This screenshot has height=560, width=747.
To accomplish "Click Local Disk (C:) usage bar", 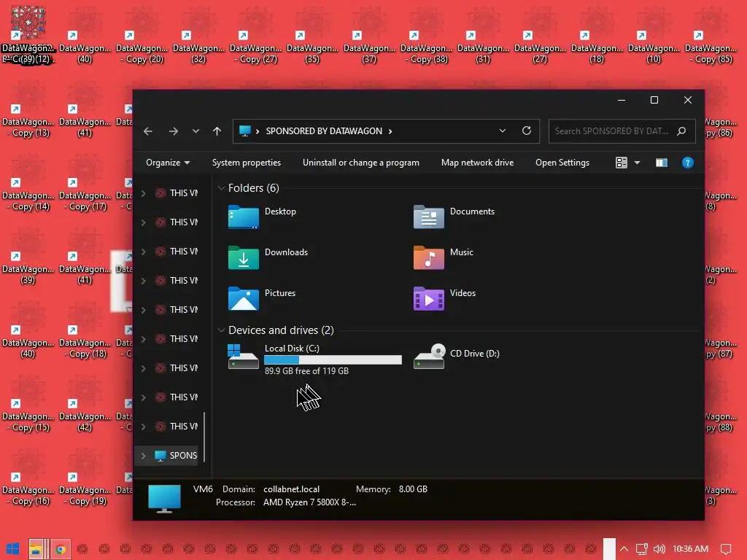I will [333, 360].
